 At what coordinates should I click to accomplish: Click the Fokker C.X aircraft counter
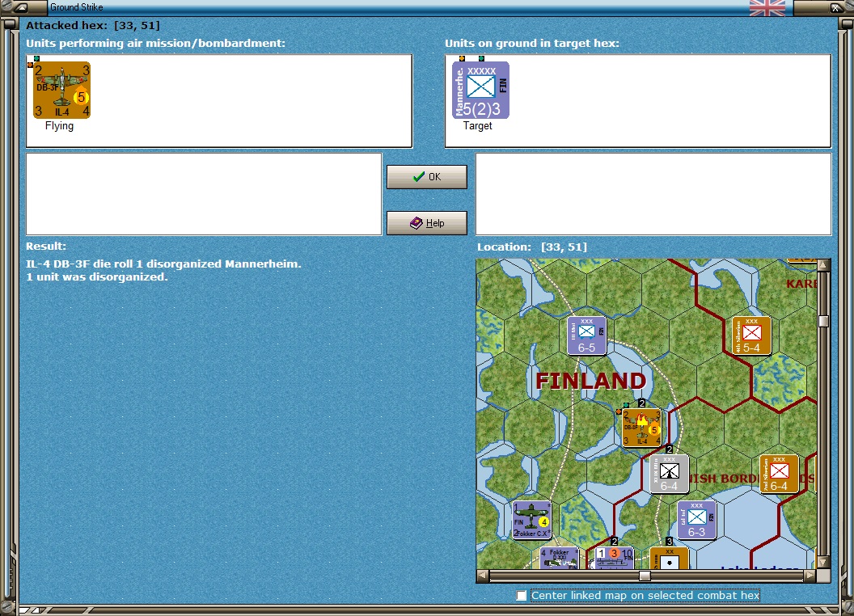531,520
